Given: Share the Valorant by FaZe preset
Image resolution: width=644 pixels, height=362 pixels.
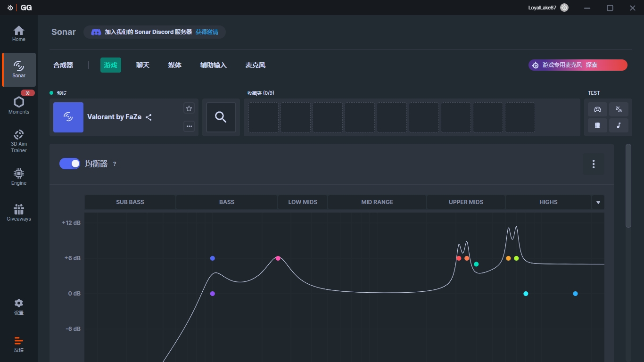Looking at the screenshot, I should point(149,117).
